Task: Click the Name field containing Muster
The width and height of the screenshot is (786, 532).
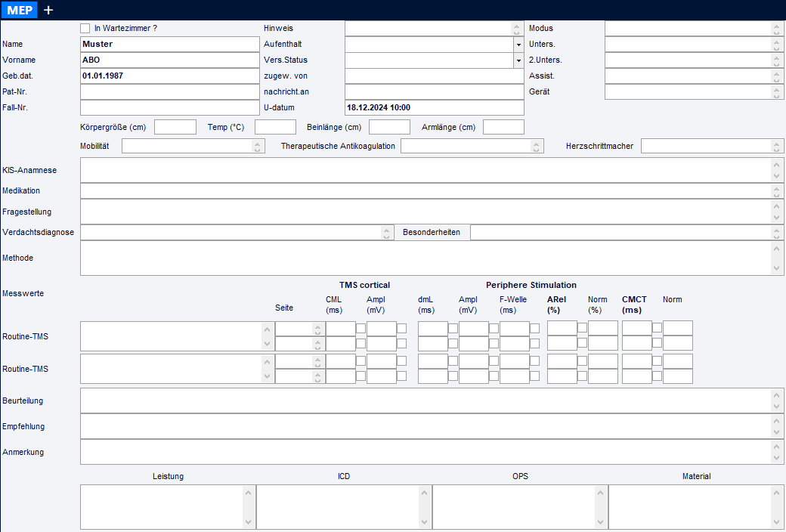Action: 170,44
